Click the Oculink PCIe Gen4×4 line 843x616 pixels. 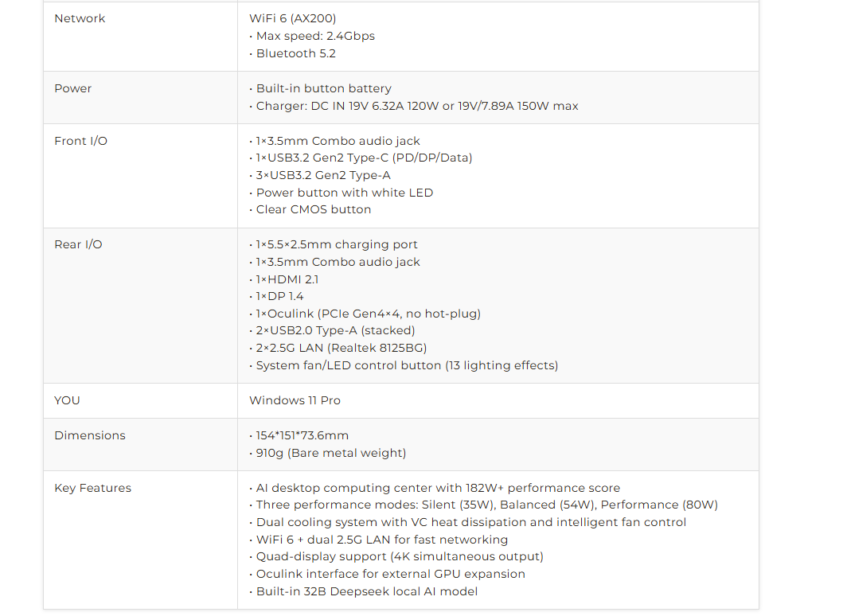point(365,314)
